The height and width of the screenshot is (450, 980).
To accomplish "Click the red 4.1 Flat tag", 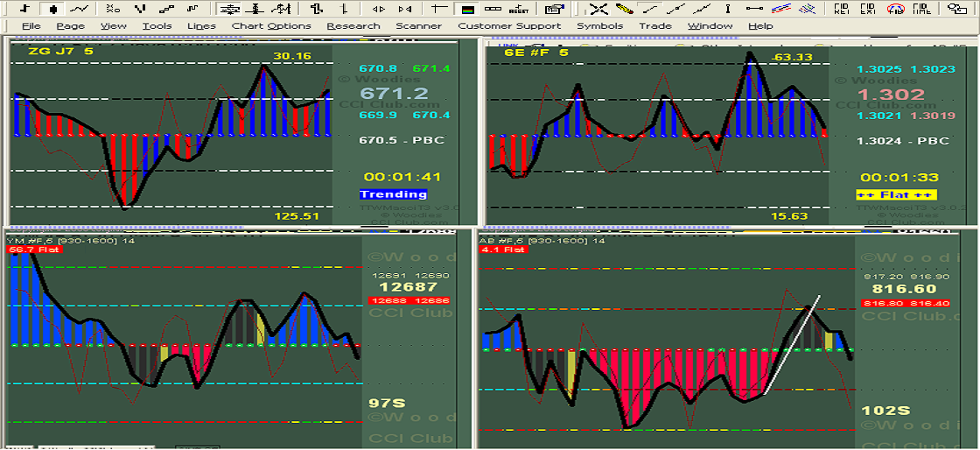I will point(503,250).
